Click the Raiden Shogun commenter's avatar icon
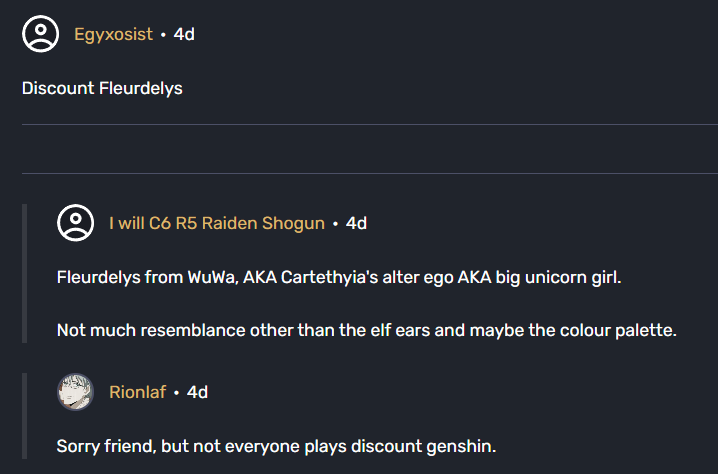Screen dimensions: 718x474 coord(76,222)
